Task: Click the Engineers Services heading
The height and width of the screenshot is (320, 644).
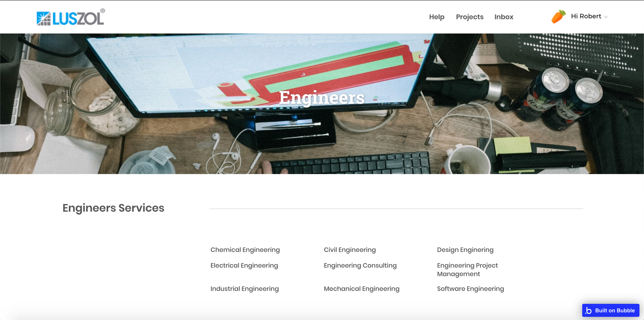Action: point(113,208)
